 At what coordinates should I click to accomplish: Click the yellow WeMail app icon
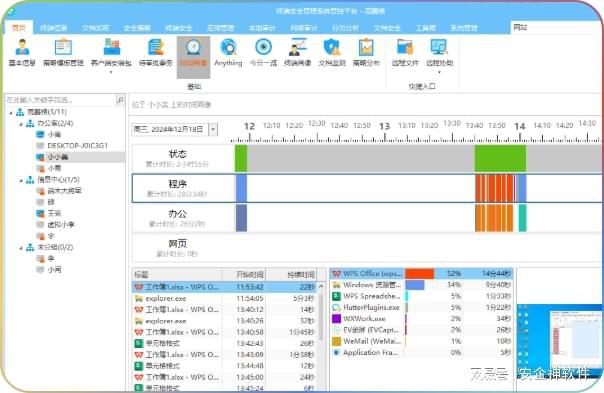[x=336, y=341]
